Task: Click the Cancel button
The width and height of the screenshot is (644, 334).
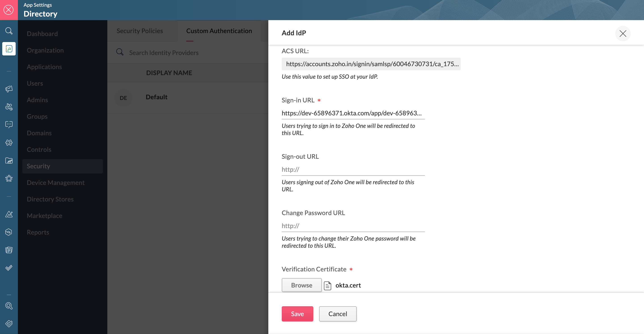Action: (x=337, y=313)
